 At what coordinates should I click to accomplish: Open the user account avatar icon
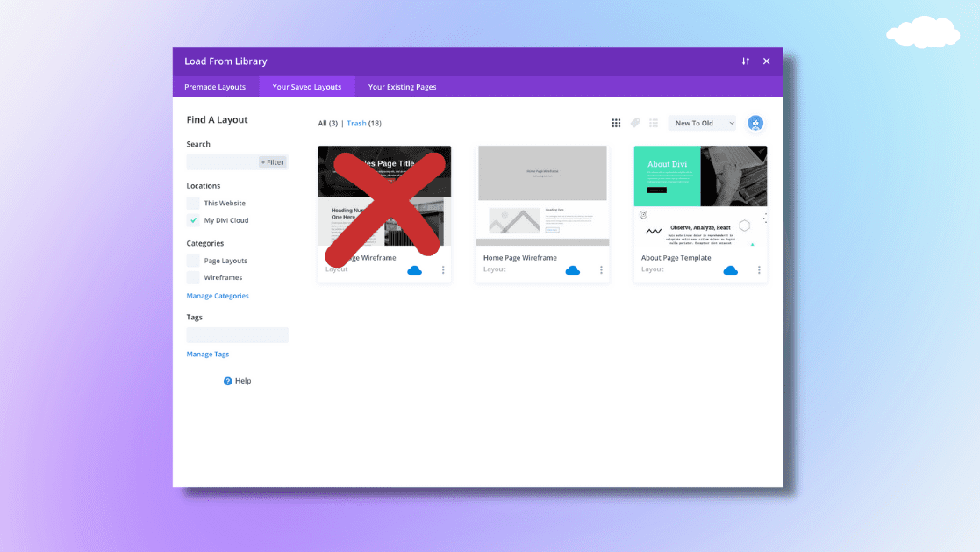pos(755,124)
